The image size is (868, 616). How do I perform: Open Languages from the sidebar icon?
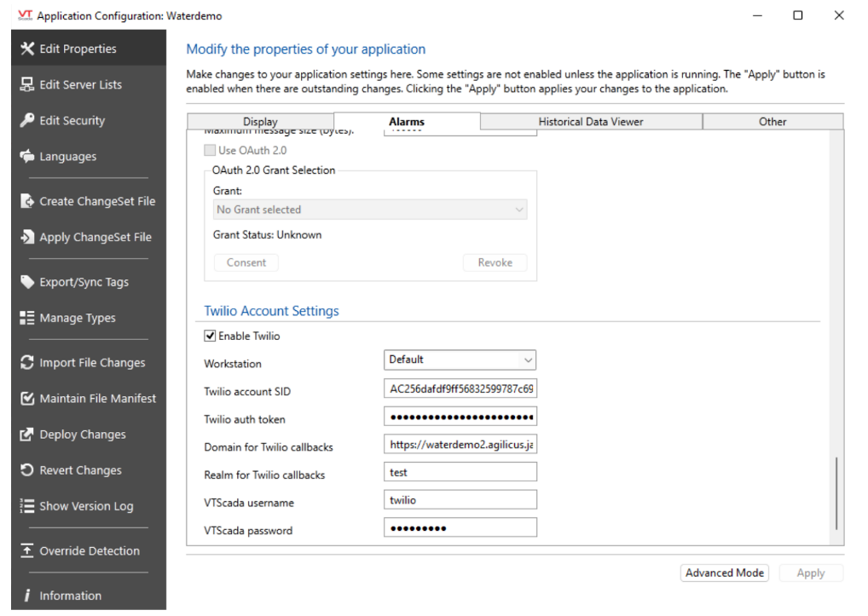tap(26, 156)
